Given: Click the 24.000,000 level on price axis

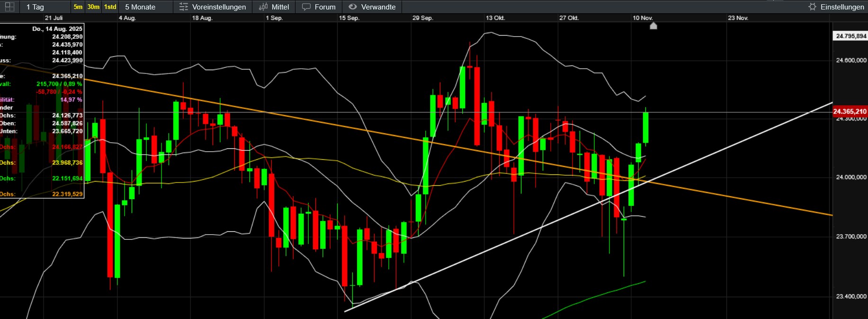Looking at the screenshot, I should (x=850, y=177).
